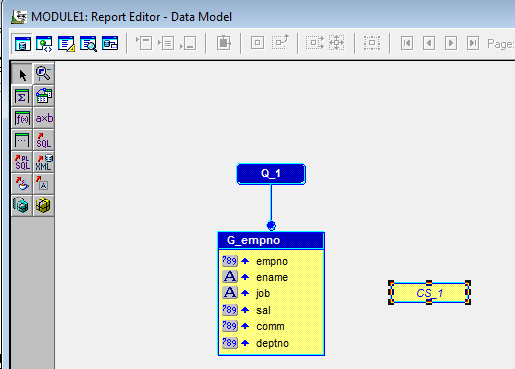Click the Edit Margin toolbar icon
This screenshot has height=369, width=515.
(x=224, y=43)
